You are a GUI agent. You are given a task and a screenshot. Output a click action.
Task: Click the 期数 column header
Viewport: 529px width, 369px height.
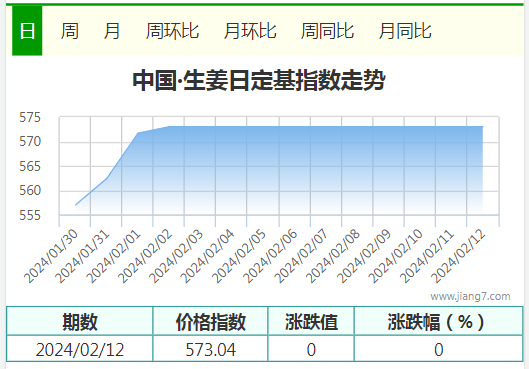(x=80, y=321)
